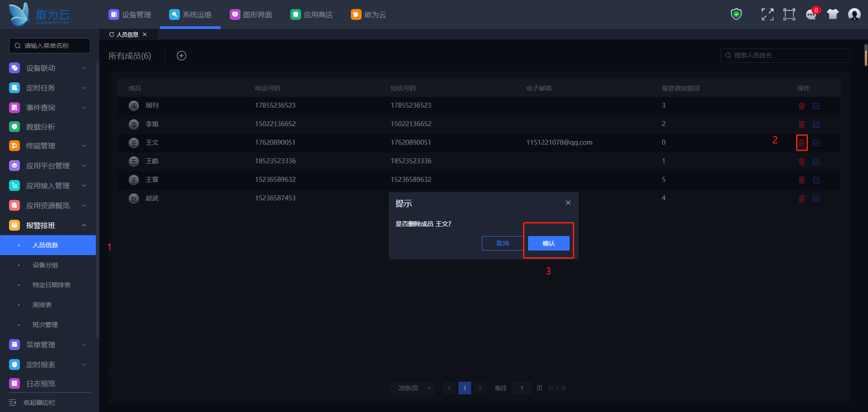
Task: Go to next page arrow
Action: point(480,388)
